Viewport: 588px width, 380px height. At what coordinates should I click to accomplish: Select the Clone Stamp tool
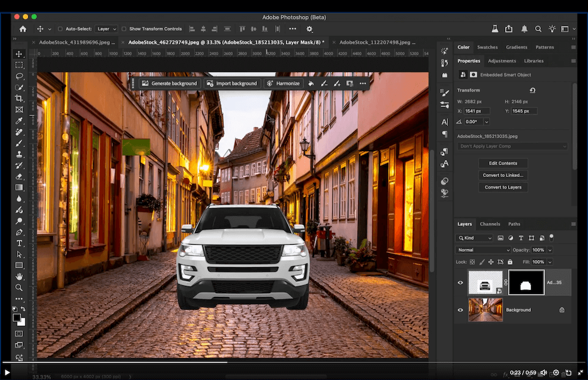coord(19,154)
